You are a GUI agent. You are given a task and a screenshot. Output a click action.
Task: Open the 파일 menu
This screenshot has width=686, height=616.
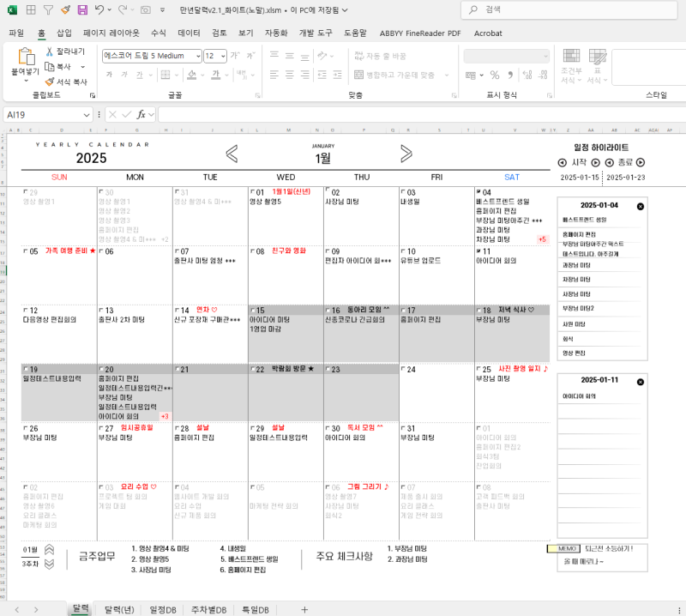point(16,33)
